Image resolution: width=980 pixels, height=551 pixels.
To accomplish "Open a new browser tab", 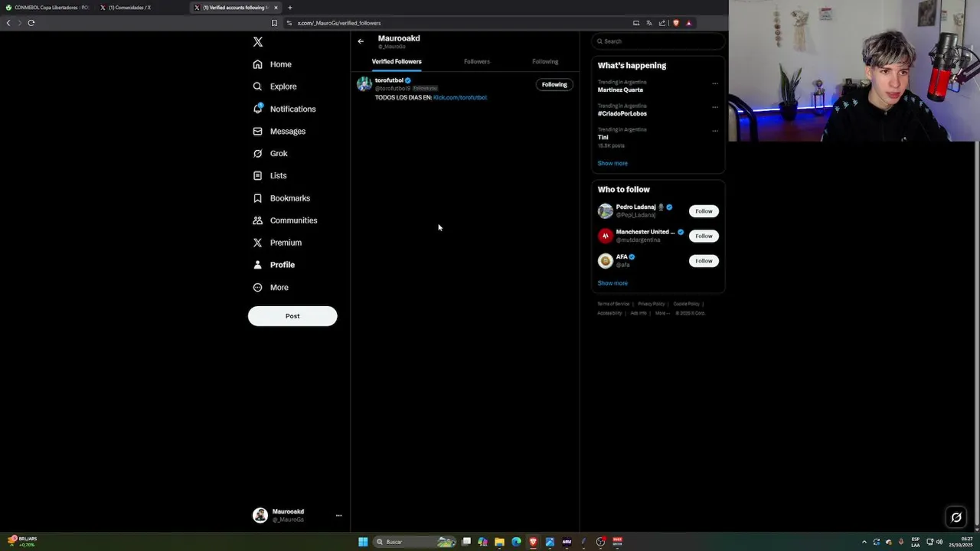I will point(289,8).
